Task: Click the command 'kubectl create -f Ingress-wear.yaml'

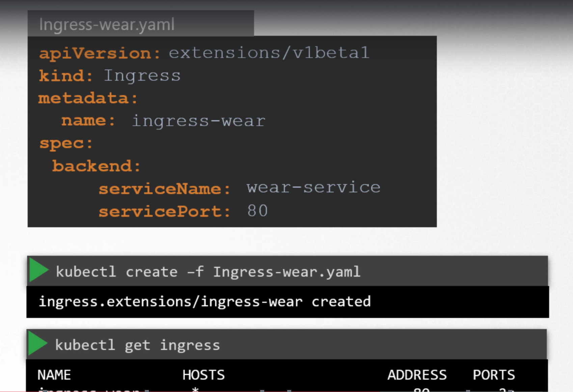Action: pos(208,272)
